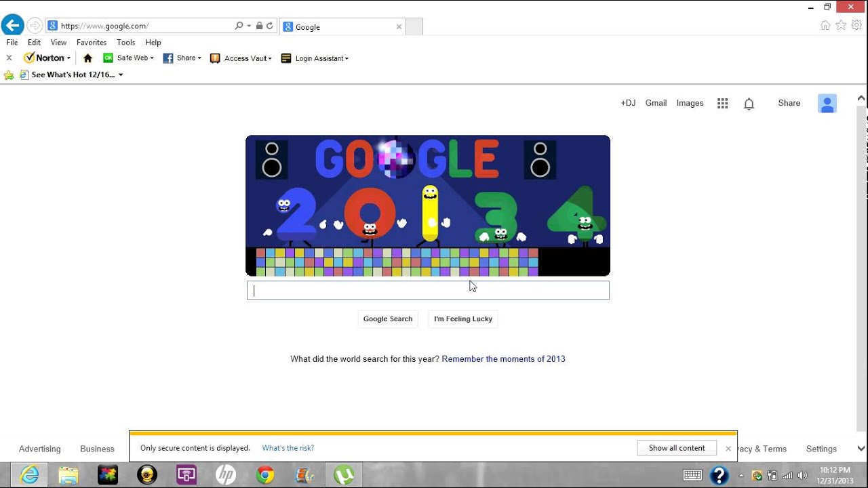Open the Business footer link

[97, 449]
